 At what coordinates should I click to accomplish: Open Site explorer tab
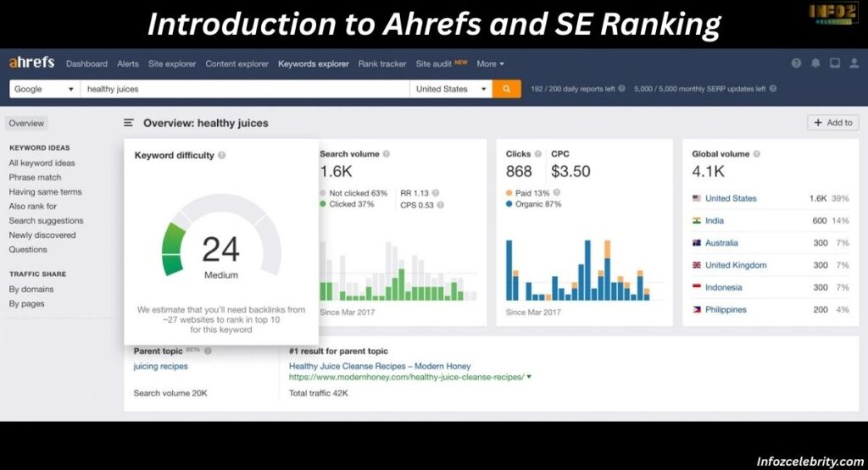coord(172,64)
